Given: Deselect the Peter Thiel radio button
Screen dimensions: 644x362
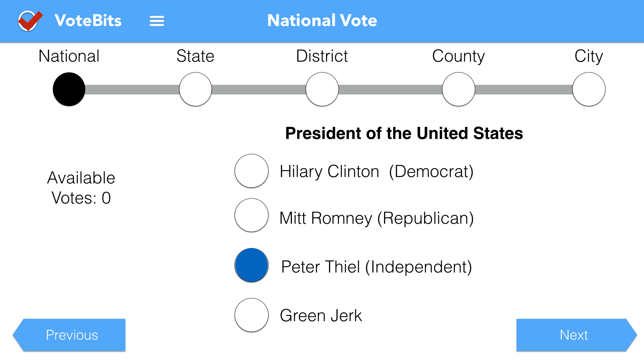Looking at the screenshot, I should click(252, 265).
